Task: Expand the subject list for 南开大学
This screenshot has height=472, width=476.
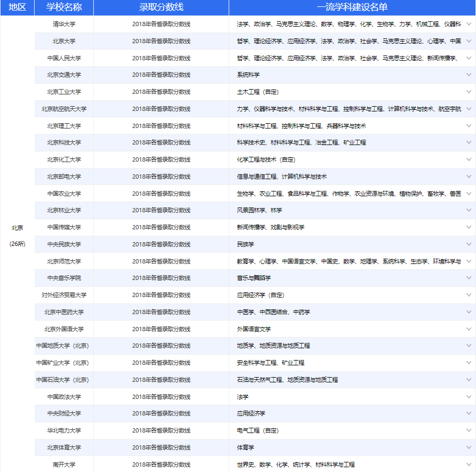Action: pyautogui.click(x=469, y=465)
